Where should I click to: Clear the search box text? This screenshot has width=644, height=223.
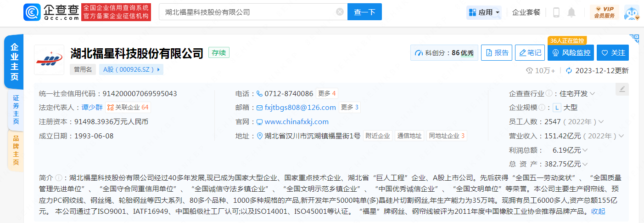340,12
